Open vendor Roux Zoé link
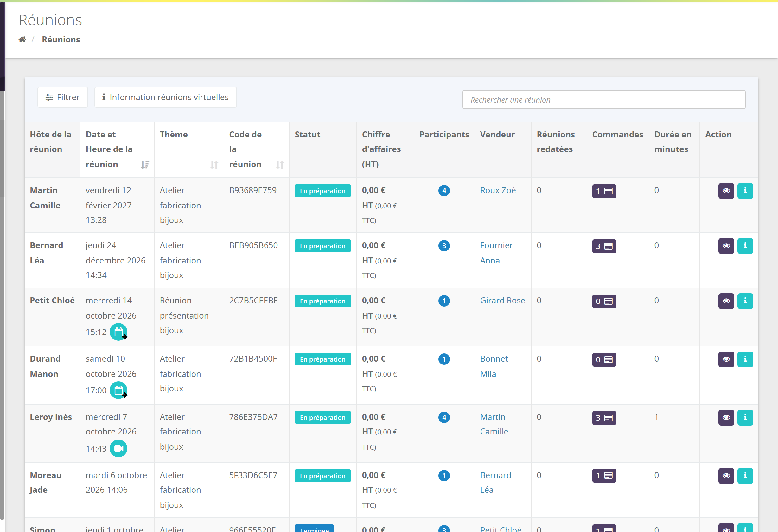This screenshot has width=778, height=532. pyautogui.click(x=498, y=190)
